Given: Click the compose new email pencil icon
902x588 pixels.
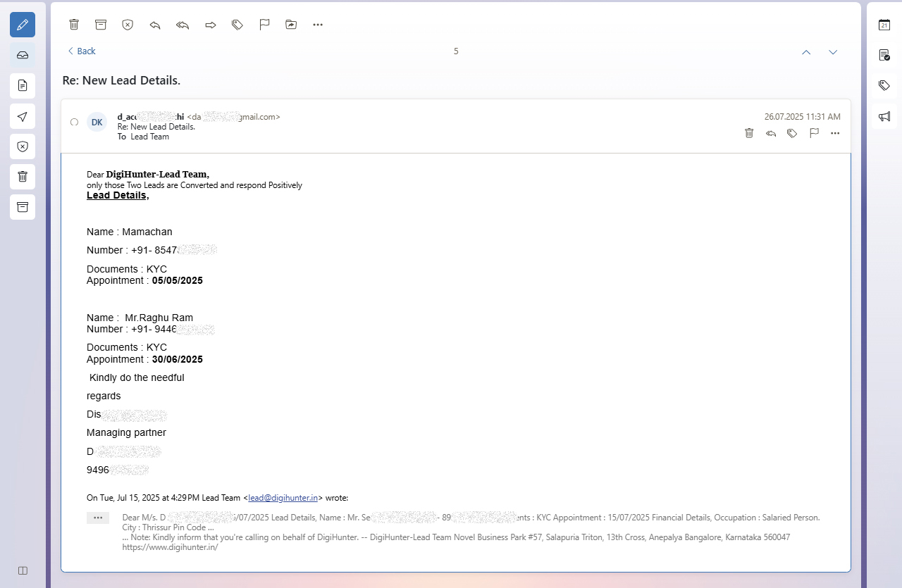Looking at the screenshot, I should click(x=23, y=25).
